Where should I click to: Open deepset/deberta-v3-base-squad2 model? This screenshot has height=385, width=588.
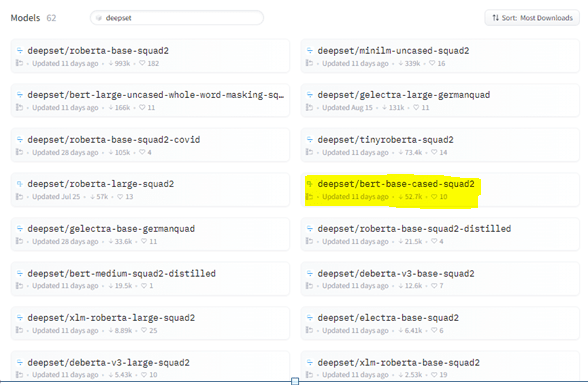440,279
